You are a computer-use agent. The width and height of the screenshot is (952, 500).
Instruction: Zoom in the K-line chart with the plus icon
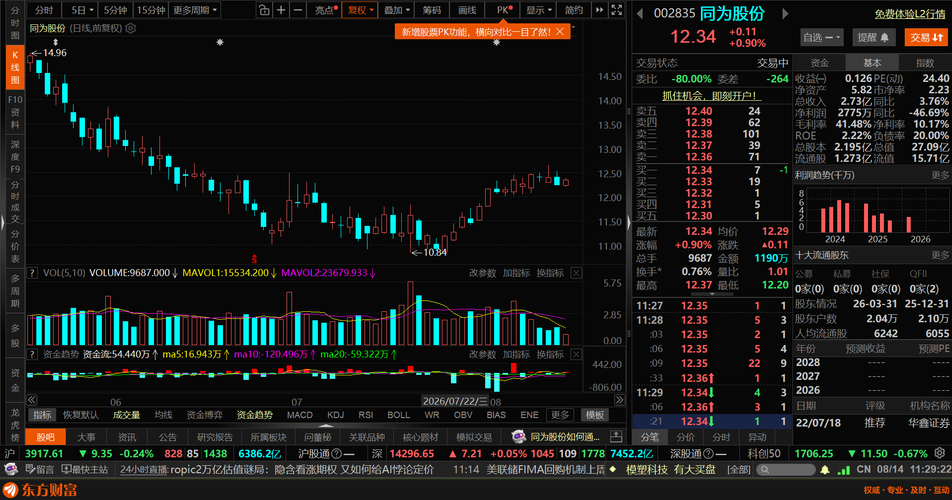pos(281,10)
